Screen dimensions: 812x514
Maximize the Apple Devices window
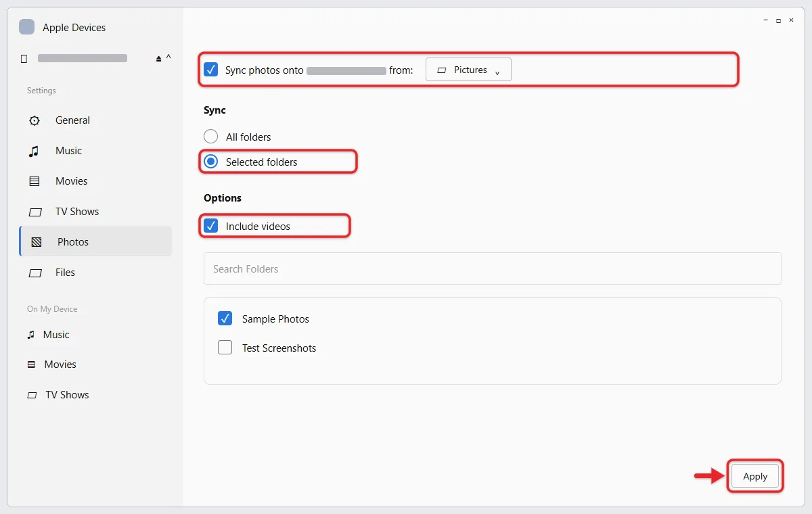(778, 20)
